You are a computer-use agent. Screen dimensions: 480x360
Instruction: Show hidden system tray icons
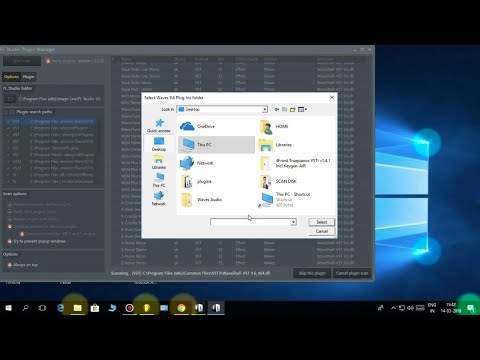(393, 308)
